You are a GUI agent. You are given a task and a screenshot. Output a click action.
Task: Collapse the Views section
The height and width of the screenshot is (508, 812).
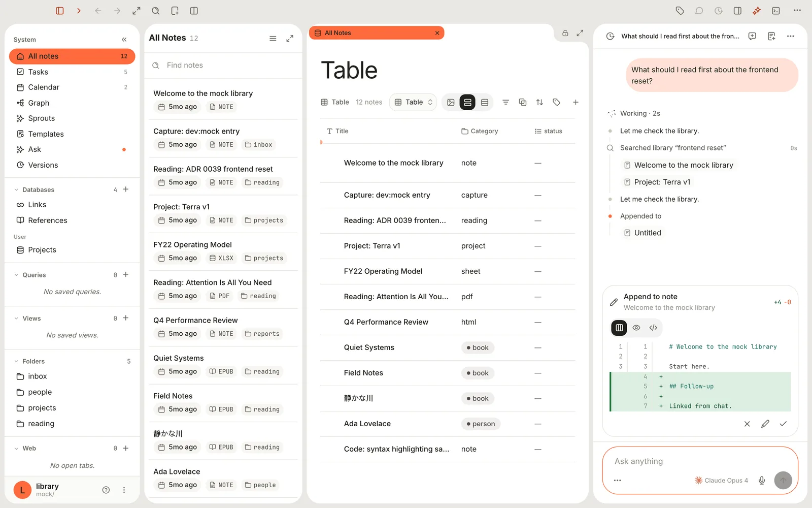point(16,319)
